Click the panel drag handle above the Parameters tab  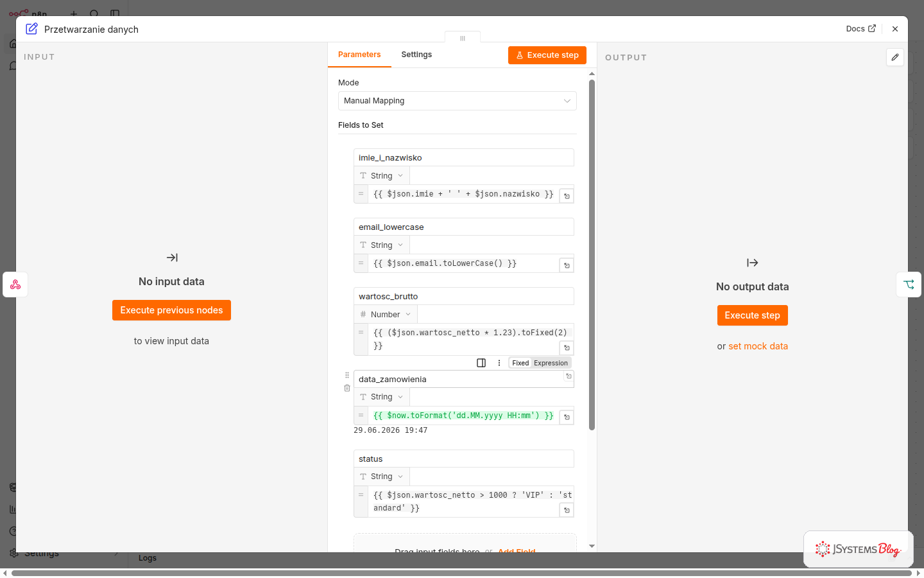[463, 38]
